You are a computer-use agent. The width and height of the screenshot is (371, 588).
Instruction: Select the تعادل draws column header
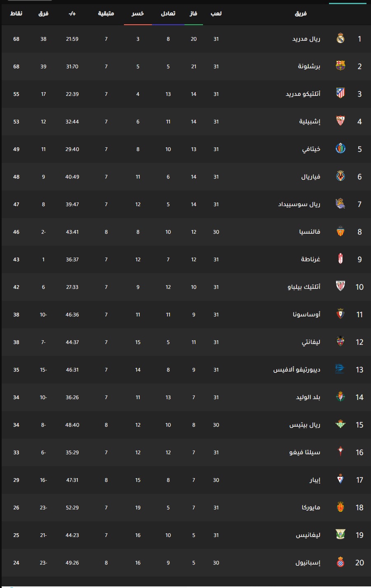pyautogui.click(x=168, y=14)
